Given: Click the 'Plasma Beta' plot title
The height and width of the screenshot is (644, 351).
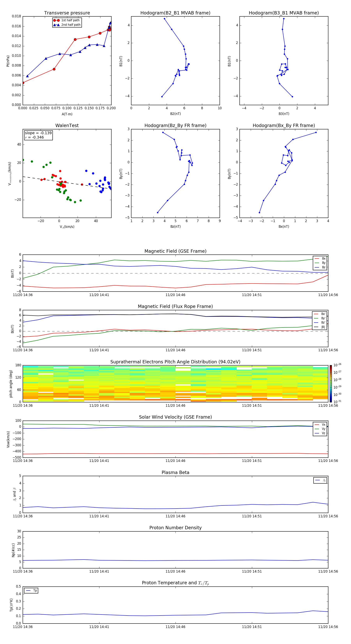Looking at the screenshot, I should click(175, 473).
